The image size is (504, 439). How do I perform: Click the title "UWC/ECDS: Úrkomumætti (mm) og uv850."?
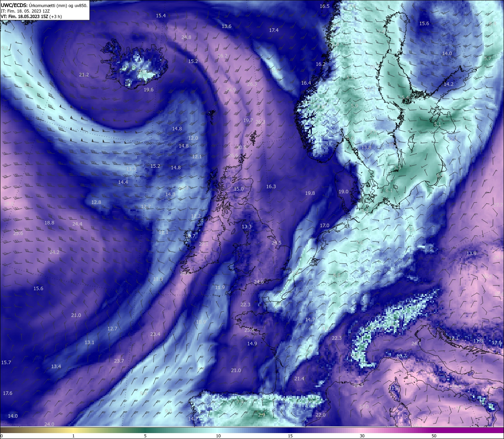[44, 5]
